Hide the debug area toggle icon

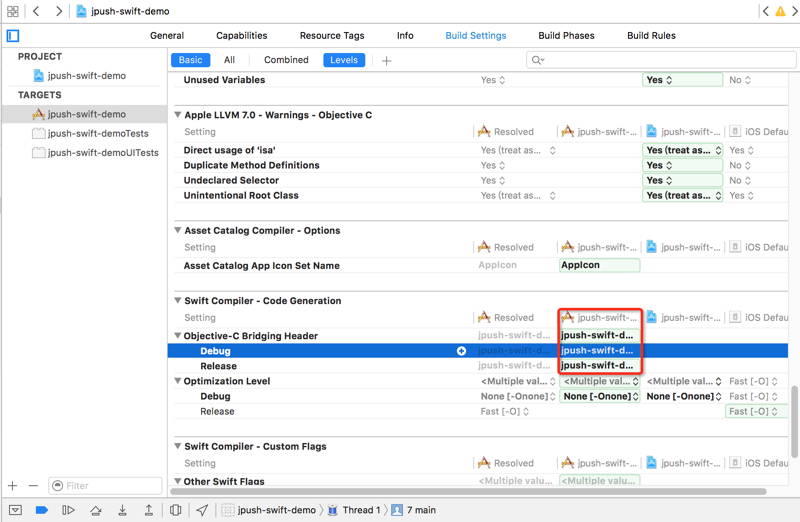[15, 510]
